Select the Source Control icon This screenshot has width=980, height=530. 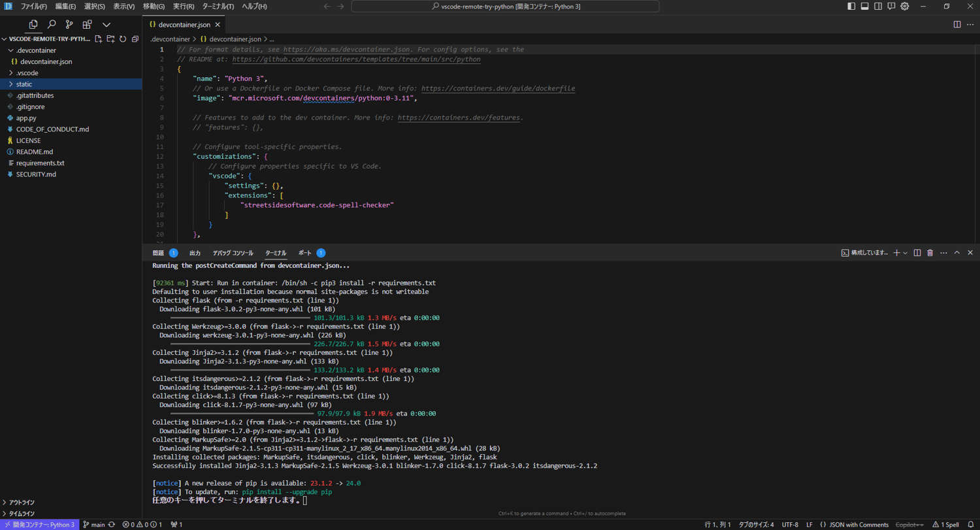[x=70, y=24]
